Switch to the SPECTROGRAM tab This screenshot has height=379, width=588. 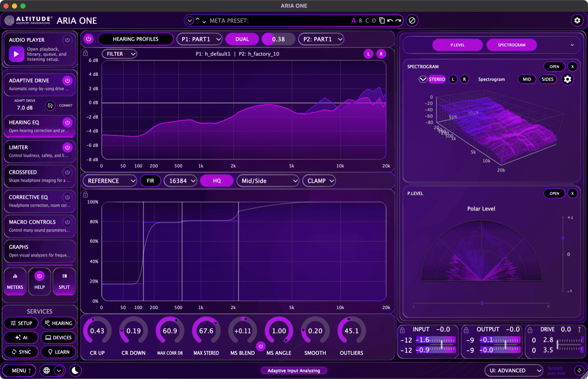511,45
